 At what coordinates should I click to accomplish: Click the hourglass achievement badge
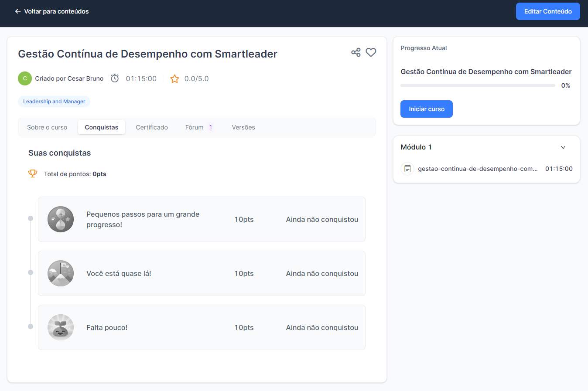click(x=61, y=219)
